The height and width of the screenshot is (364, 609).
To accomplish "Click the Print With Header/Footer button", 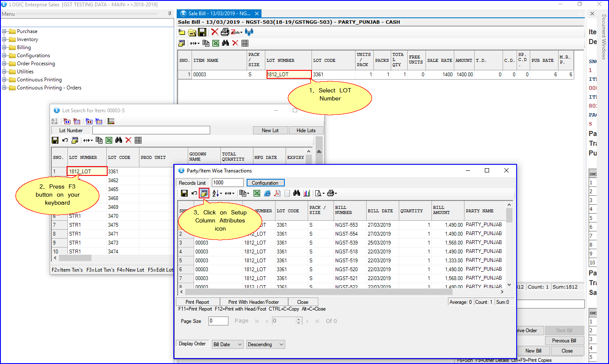I will pyautogui.click(x=253, y=302).
